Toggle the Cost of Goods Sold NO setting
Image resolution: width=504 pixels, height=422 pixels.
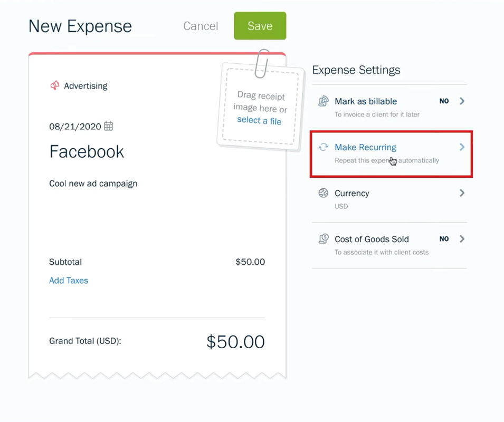click(x=444, y=239)
